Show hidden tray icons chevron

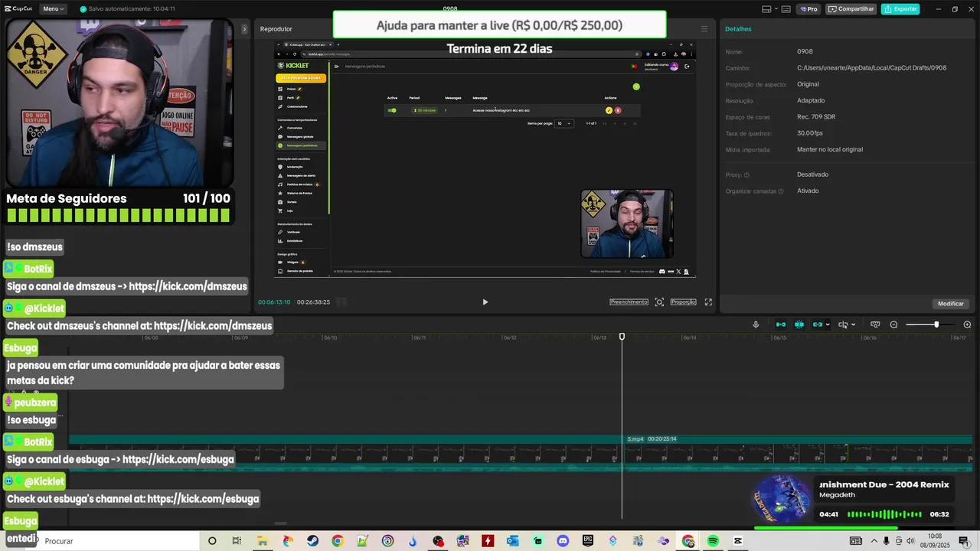pyautogui.click(x=874, y=541)
